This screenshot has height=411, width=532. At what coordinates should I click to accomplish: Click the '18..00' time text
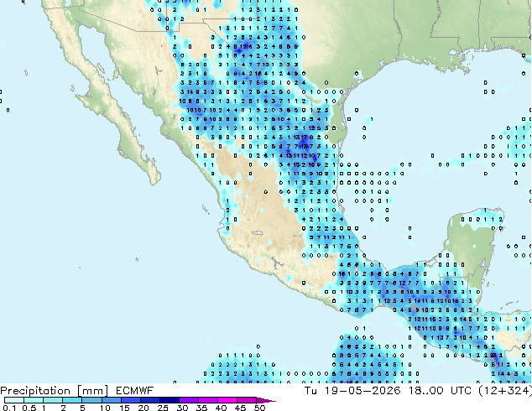click(425, 390)
